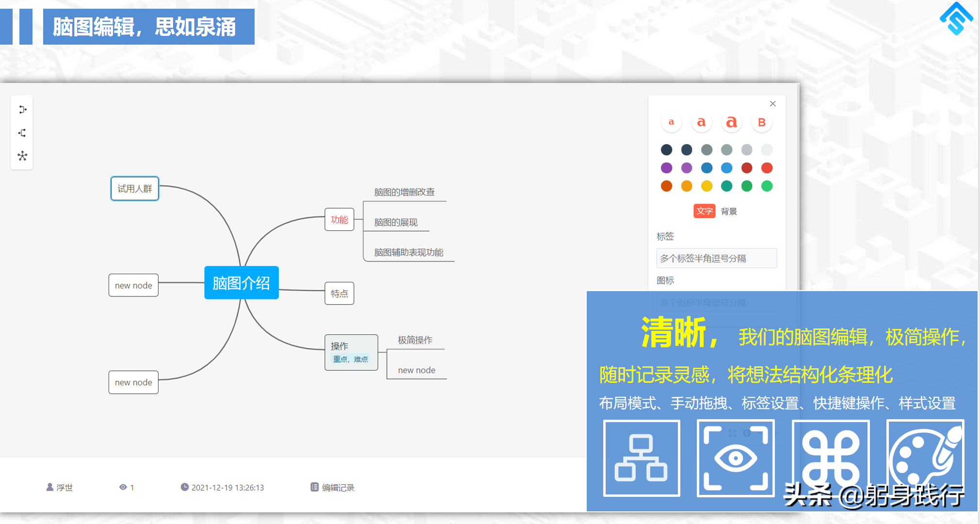Viewport: 980px width, 524px height.
Task: Select the radial both-sides layout icon
Action: coord(22,156)
